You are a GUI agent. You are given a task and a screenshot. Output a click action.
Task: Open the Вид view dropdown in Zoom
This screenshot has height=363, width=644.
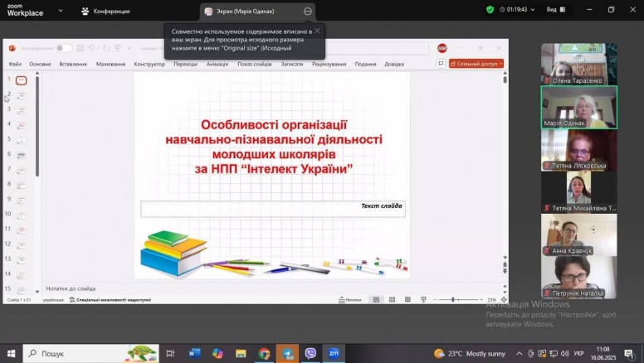(x=554, y=10)
